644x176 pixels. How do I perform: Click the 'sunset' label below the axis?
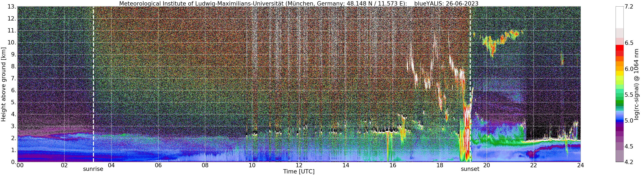(x=470, y=169)
